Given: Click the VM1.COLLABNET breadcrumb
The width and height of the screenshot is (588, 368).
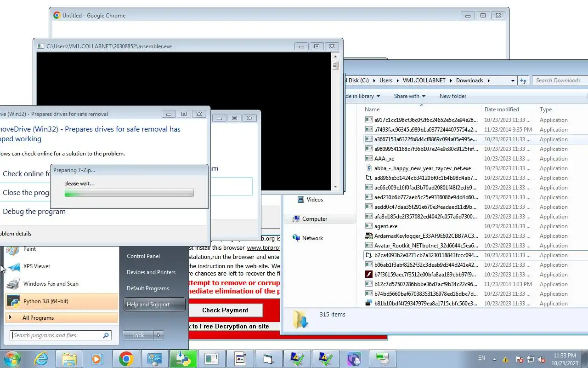Looking at the screenshot, I should tap(424, 80).
